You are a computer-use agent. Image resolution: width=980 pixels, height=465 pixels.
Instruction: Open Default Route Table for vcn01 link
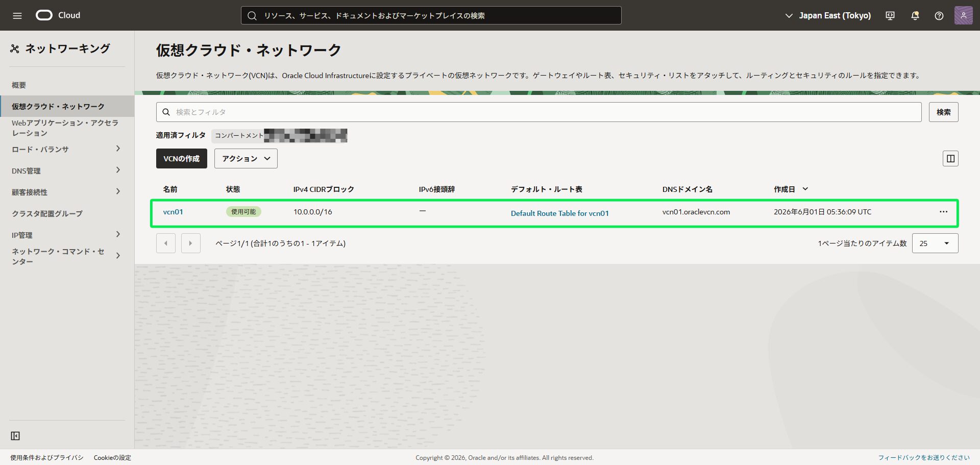coord(560,213)
